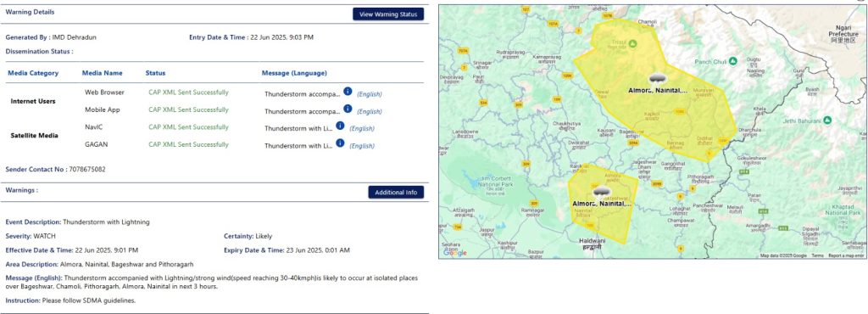Open Google logo on map corner

coord(454,253)
